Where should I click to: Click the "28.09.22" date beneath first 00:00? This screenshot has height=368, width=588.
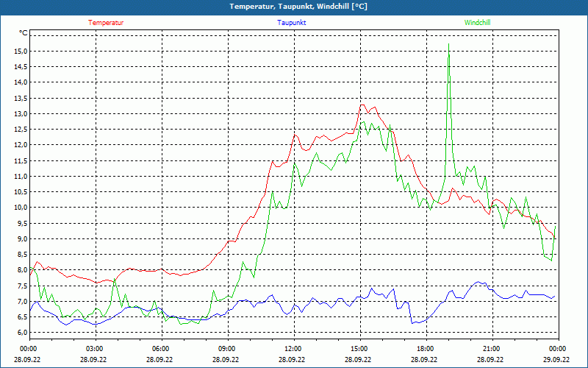(x=27, y=359)
